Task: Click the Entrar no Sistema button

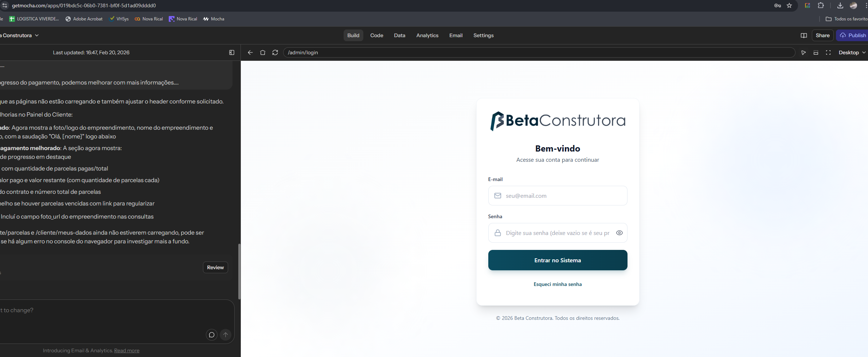Action: (558, 260)
